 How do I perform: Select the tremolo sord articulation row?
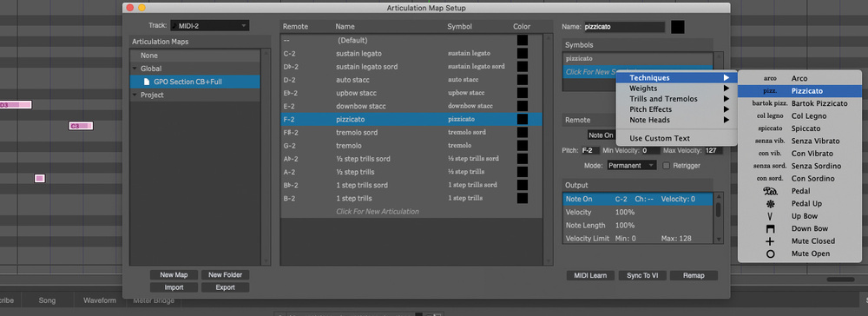pyautogui.click(x=411, y=132)
